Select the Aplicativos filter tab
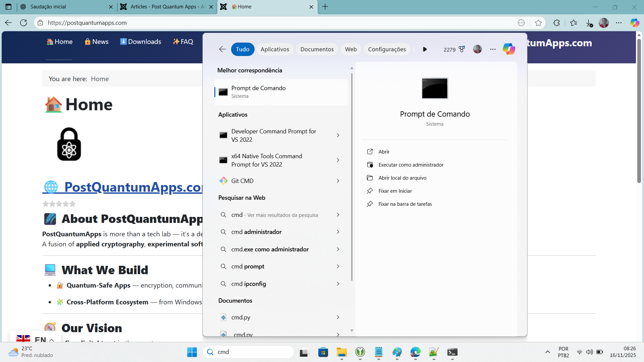The height and width of the screenshot is (362, 644). coord(275,49)
